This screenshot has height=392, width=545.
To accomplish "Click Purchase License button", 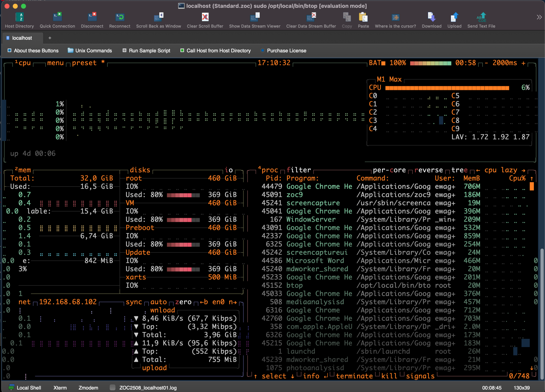I will (x=283, y=51).
